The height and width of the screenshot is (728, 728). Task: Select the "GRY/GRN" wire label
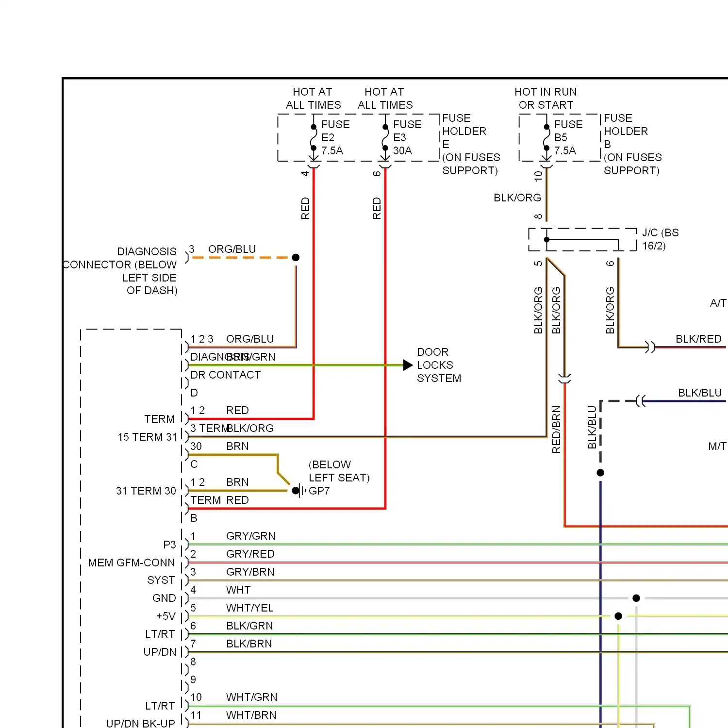tap(250, 536)
